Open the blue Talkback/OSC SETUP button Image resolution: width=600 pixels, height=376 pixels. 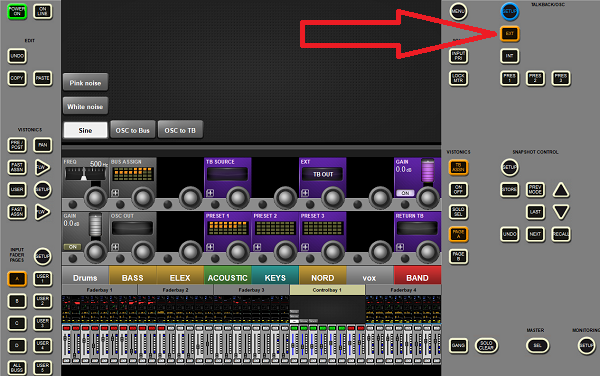pyautogui.click(x=509, y=11)
